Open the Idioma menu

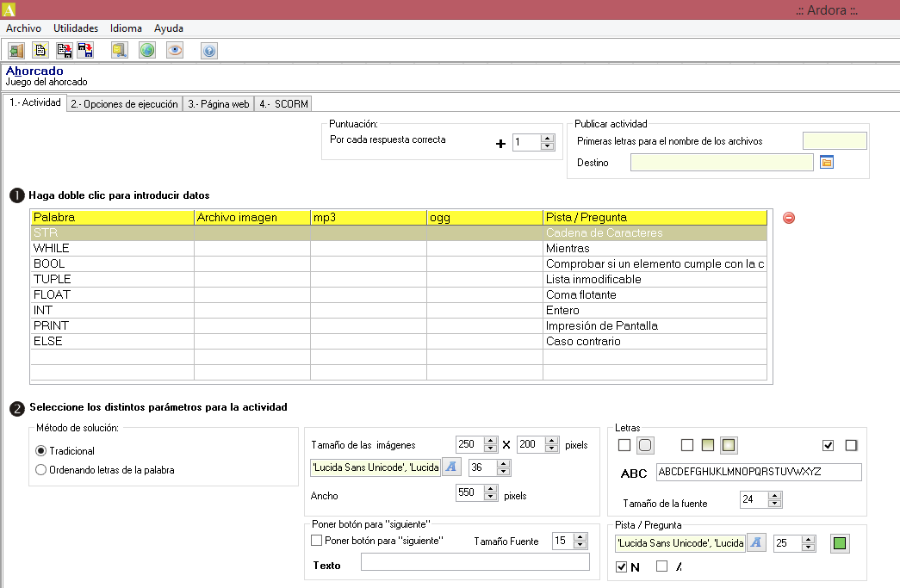click(127, 28)
